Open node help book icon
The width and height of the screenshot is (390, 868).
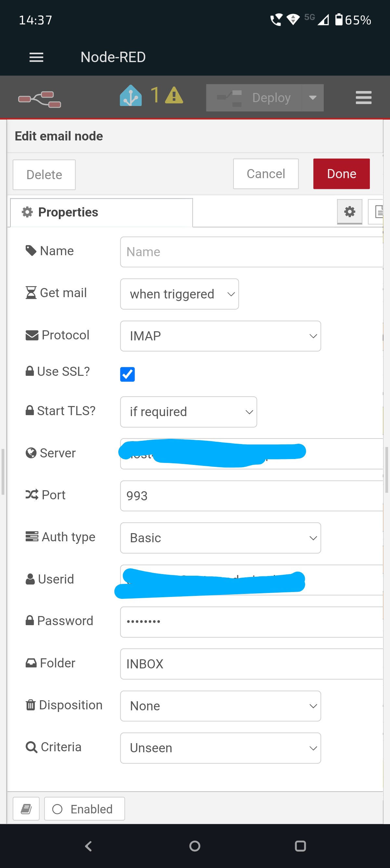point(26,809)
